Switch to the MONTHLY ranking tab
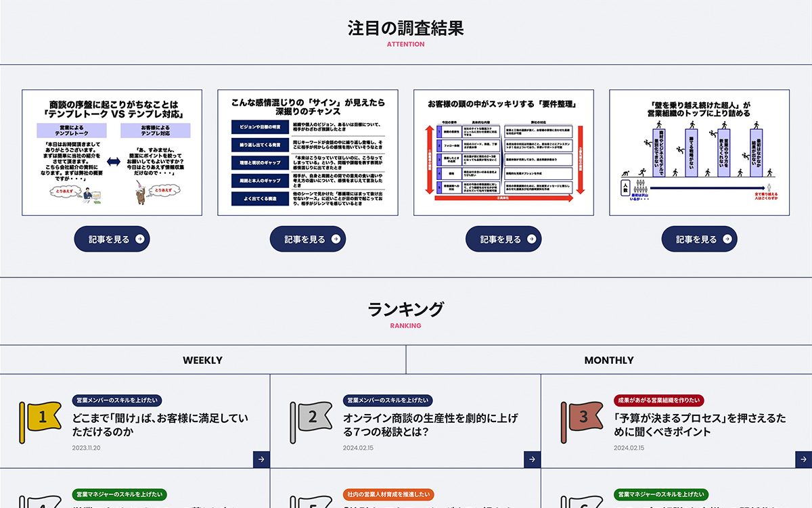 608,360
